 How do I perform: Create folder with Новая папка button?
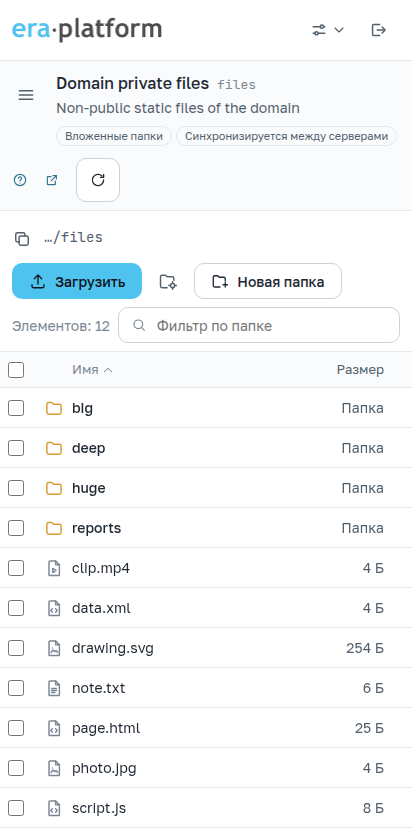pos(268,281)
